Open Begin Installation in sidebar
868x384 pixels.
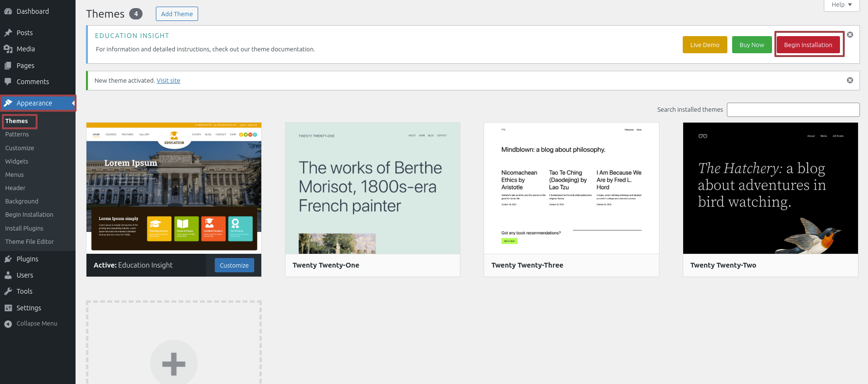tap(29, 215)
